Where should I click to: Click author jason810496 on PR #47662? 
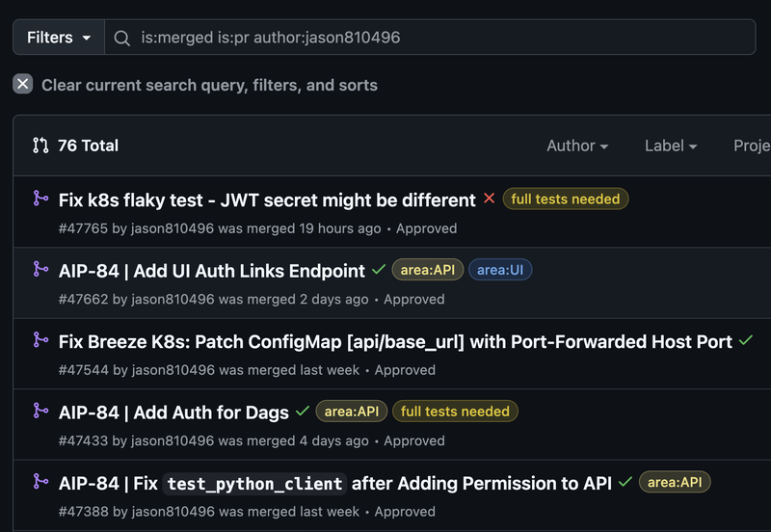[x=173, y=300]
